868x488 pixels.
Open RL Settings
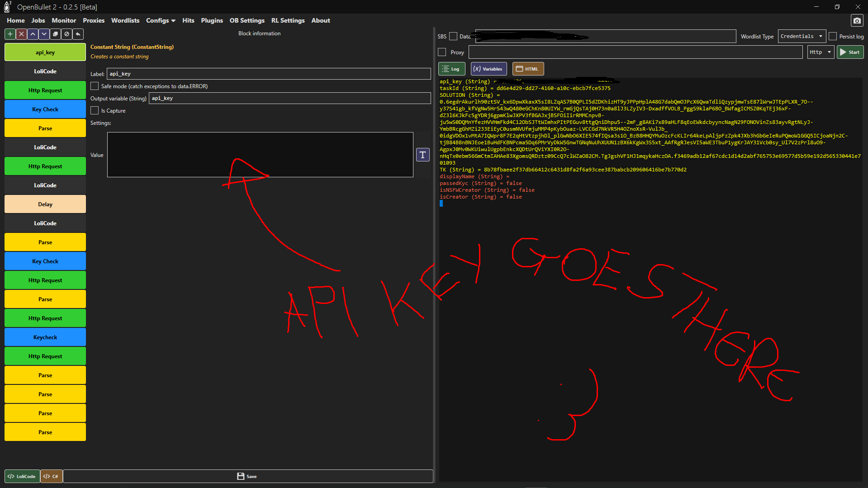(288, 20)
